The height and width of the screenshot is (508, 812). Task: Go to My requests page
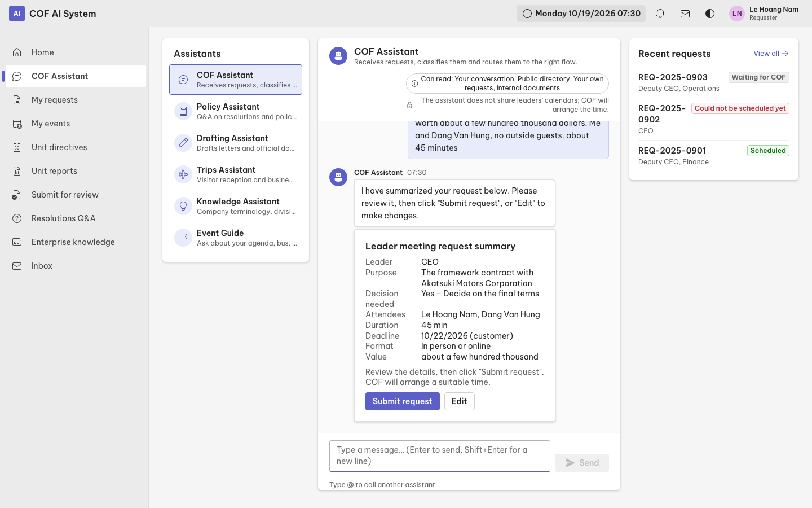pyautogui.click(x=76, y=100)
